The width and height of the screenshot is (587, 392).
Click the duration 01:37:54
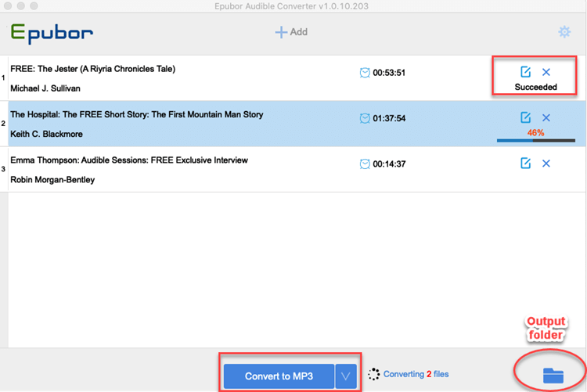[389, 118]
